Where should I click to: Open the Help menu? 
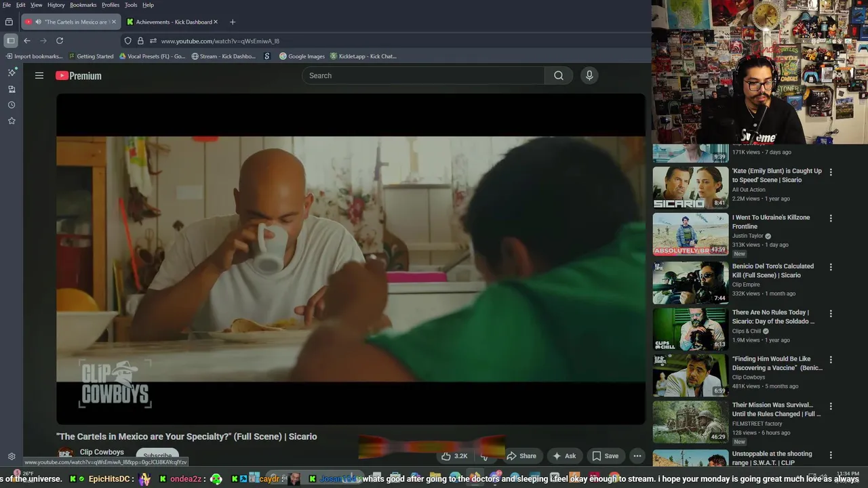(x=148, y=5)
